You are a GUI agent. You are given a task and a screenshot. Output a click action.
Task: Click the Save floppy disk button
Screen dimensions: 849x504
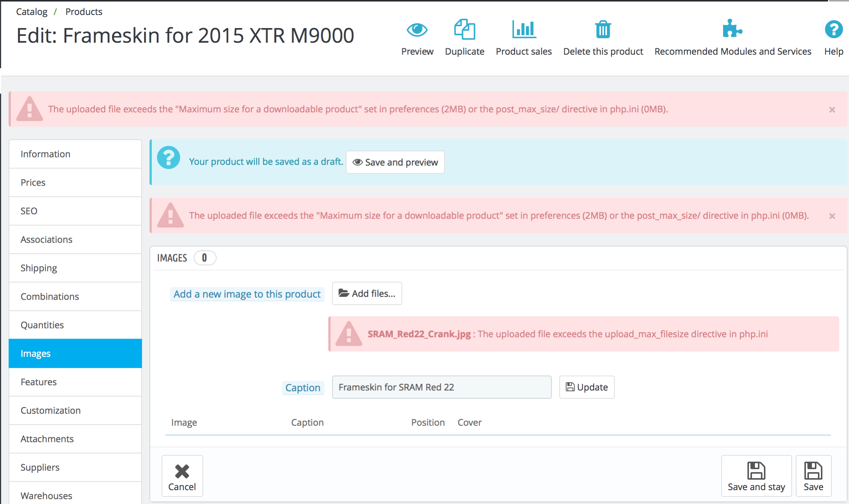point(813,476)
